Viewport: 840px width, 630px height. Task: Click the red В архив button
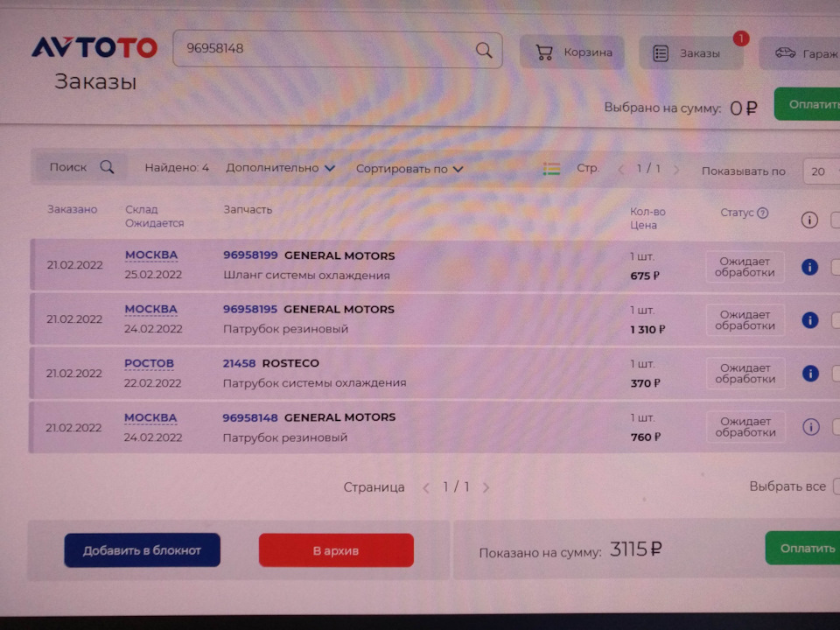335,549
